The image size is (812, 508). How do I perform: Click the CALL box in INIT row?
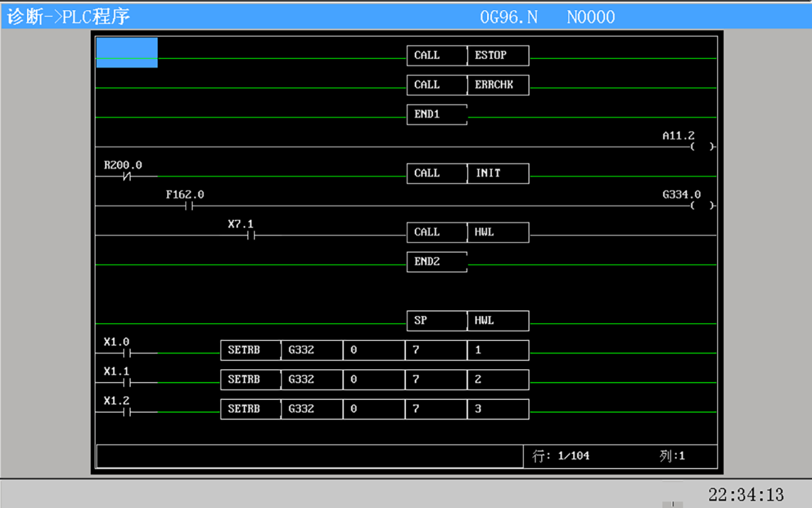437,173
